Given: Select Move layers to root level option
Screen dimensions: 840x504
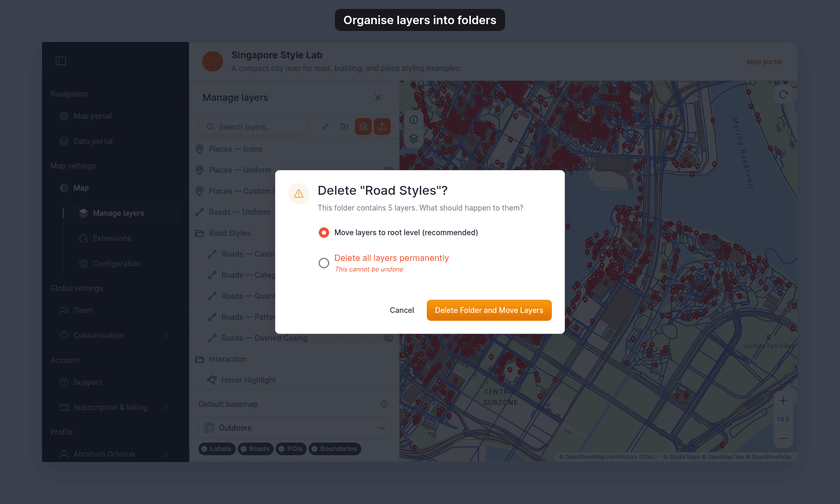Looking at the screenshot, I should point(324,233).
